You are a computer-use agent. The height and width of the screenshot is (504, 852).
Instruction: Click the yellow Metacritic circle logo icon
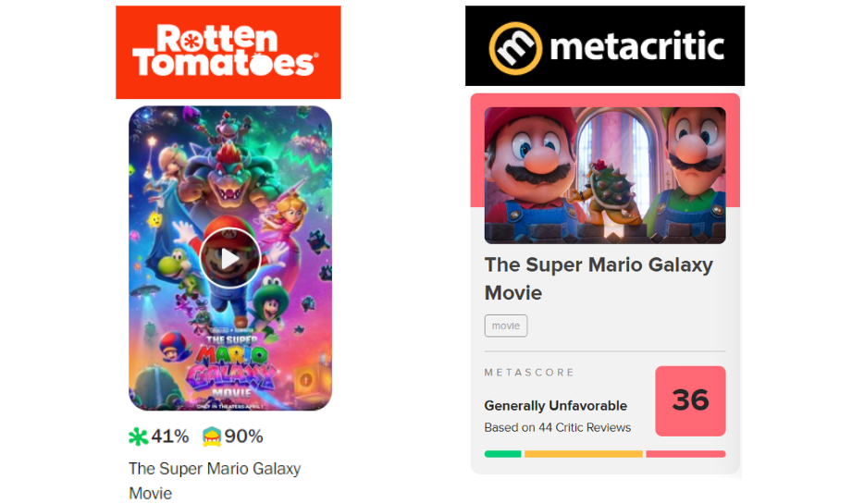(515, 47)
